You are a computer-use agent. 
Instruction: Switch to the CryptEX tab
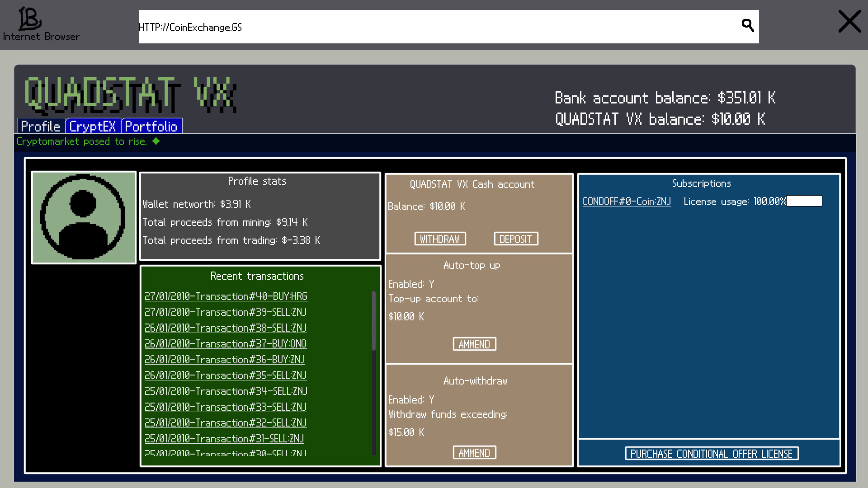coord(93,126)
